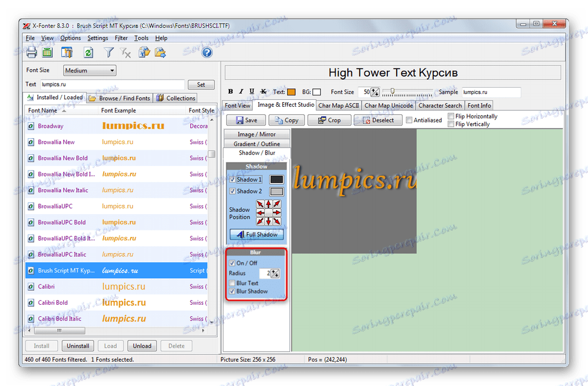This screenshot has height=386, width=588.
Task: Toggle Underline text formatting
Action: [x=252, y=92]
